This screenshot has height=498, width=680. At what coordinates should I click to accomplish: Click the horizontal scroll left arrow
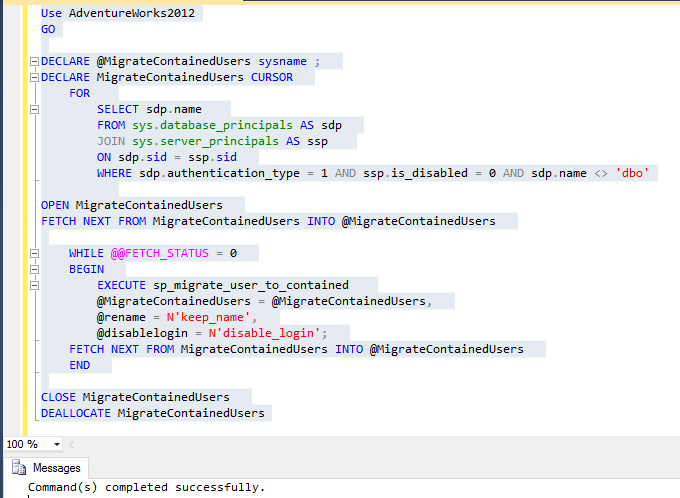click(72, 444)
